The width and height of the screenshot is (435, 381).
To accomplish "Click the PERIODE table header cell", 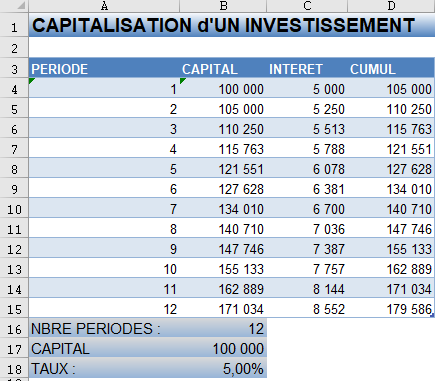I will pos(104,69).
